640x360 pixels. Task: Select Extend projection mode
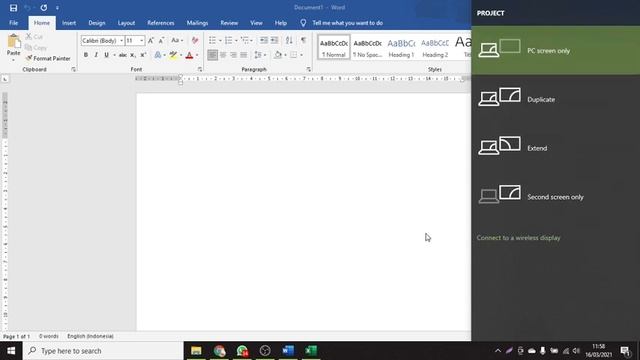556,148
